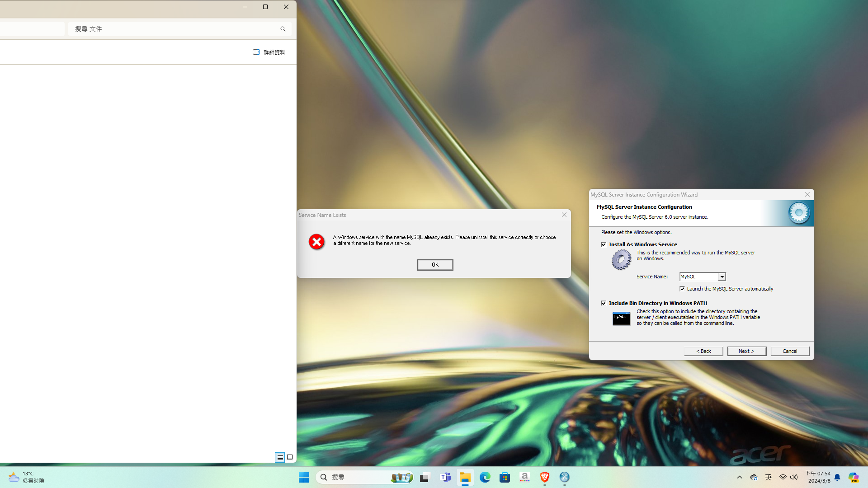
Task: Open the clock and calendar flyout
Action: coord(819,477)
